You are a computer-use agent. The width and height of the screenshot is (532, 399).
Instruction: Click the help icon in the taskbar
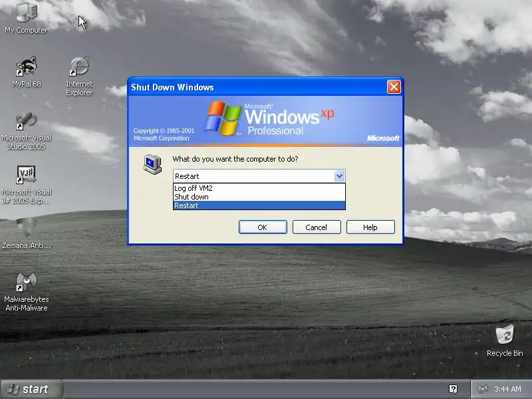(454, 389)
